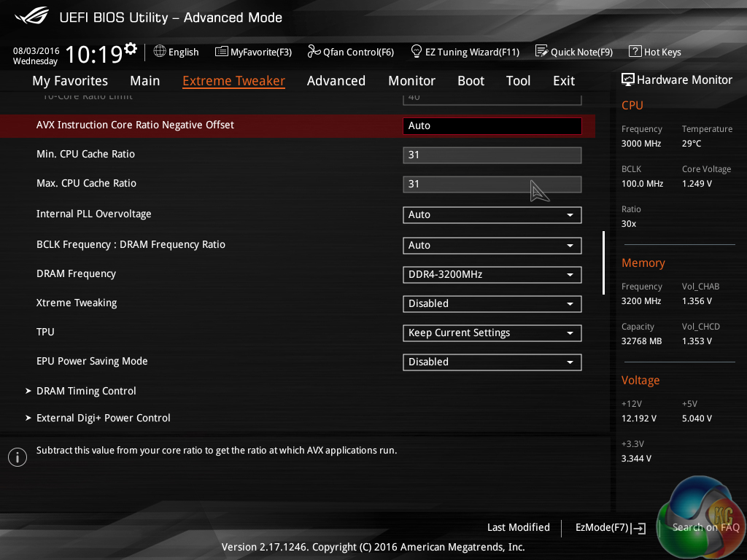Click the CPU temperature 29°C value

click(x=692, y=144)
